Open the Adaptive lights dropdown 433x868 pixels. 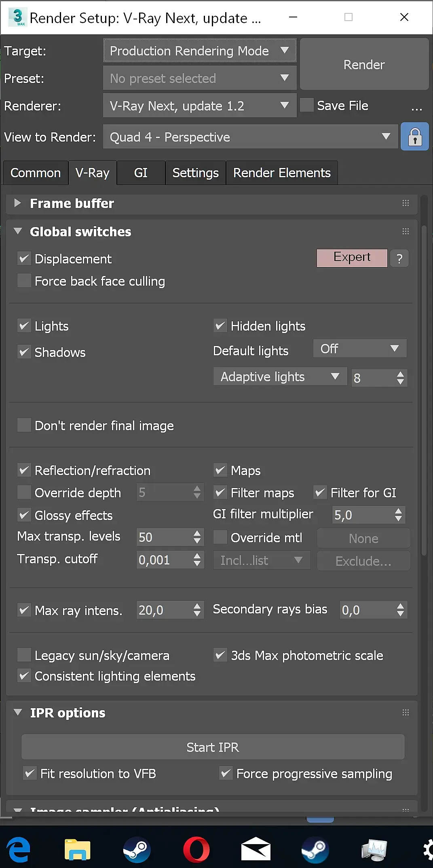point(280,377)
